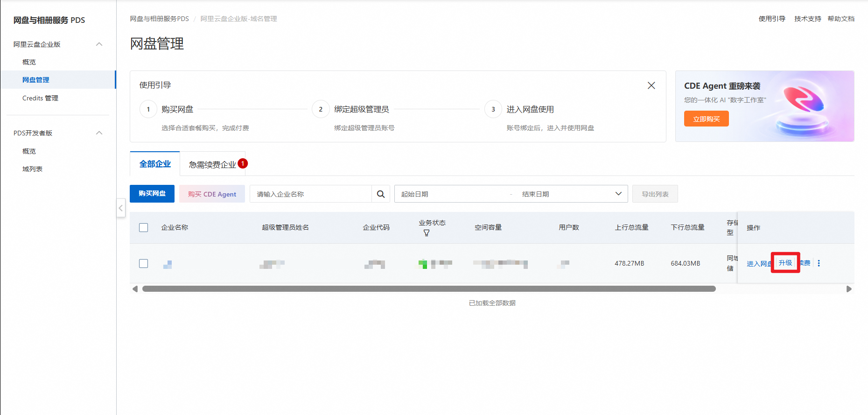The height and width of the screenshot is (415, 868).
Task: Click the 上行总流量 column header
Action: click(x=631, y=227)
